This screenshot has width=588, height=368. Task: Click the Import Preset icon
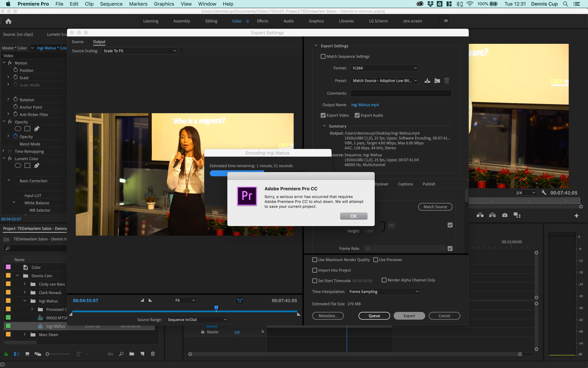(437, 81)
